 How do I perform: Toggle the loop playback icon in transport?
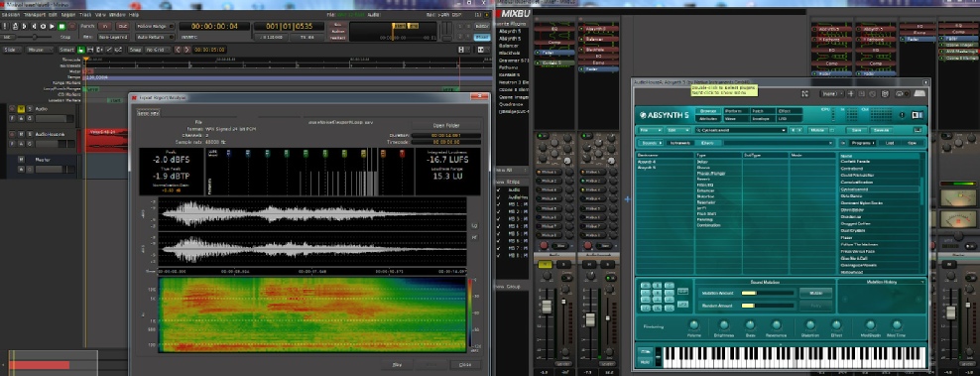(x=43, y=26)
